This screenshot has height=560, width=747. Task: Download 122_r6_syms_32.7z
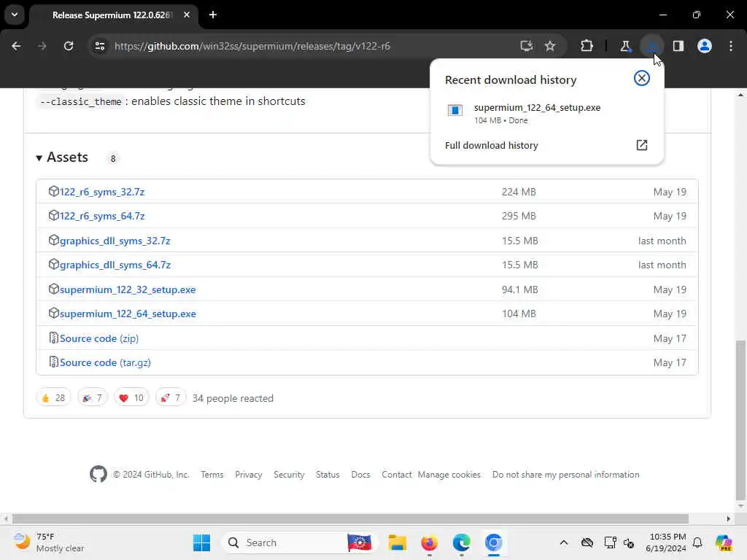point(102,192)
